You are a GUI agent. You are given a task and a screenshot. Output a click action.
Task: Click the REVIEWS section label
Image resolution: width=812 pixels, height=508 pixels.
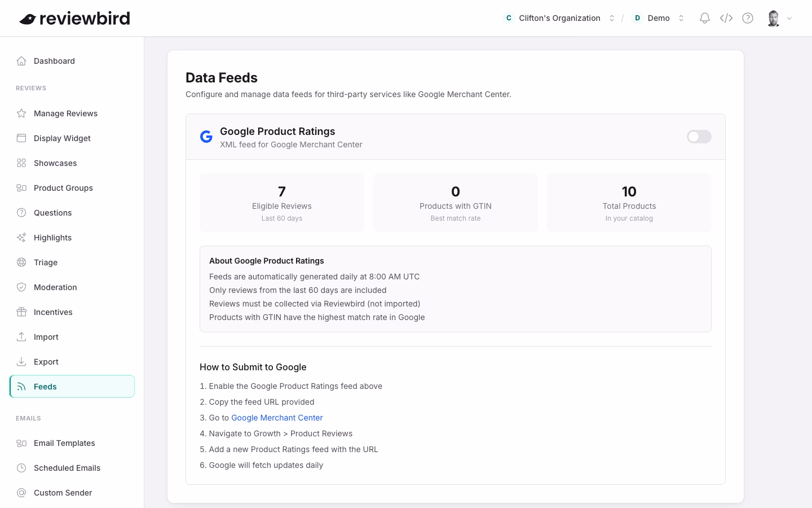[x=31, y=88]
